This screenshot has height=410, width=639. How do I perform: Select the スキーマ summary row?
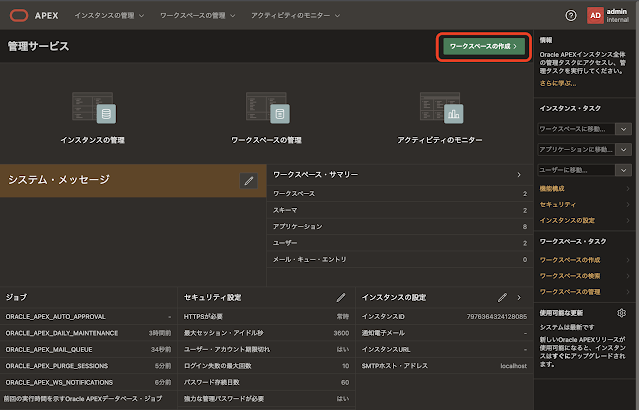400,210
